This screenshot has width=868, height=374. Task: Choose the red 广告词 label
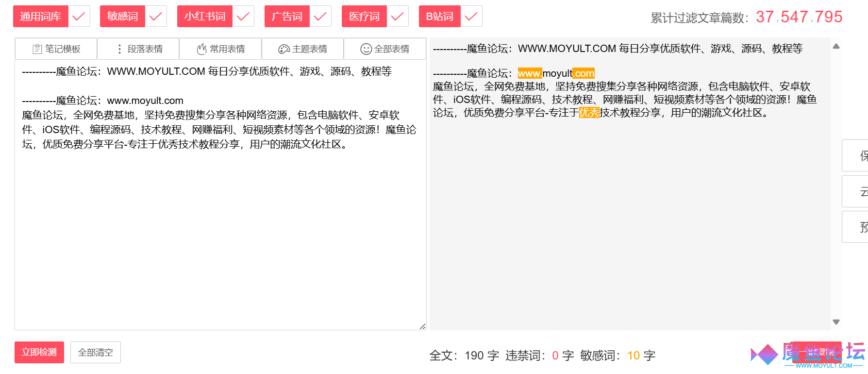click(287, 17)
